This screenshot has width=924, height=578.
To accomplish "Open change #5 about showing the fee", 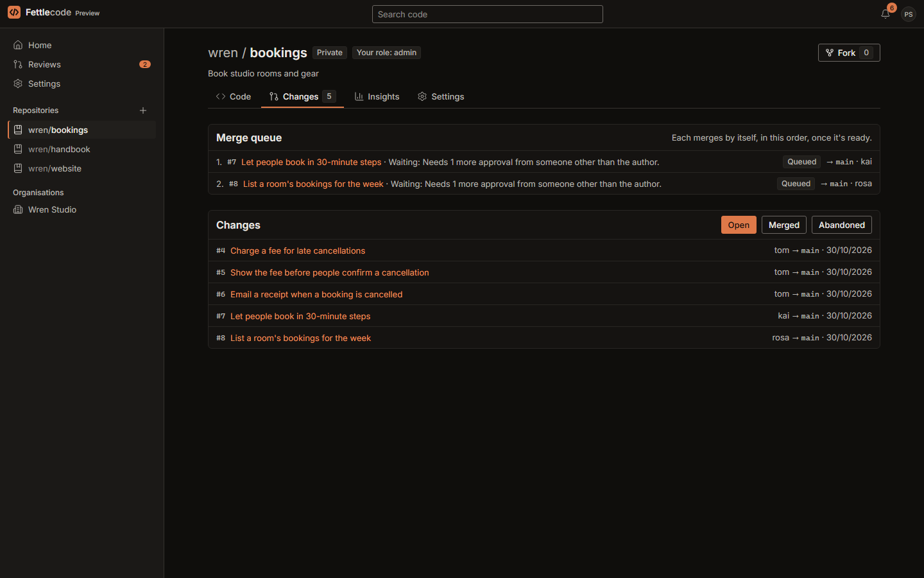I will pyautogui.click(x=330, y=272).
